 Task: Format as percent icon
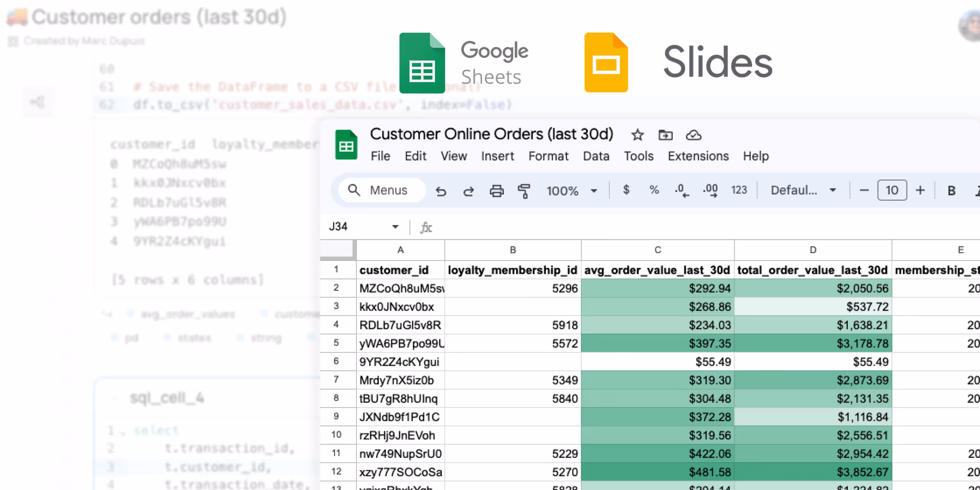(x=654, y=190)
